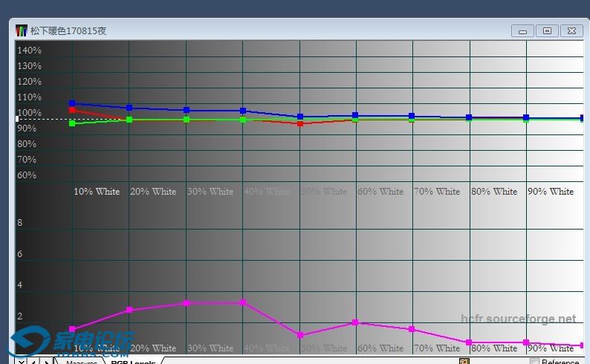This screenshot has width=590, height=364.
Task: Minimize the 松下暖色170815夜 window
Action: pyautogui.click(x=522, y=30)
